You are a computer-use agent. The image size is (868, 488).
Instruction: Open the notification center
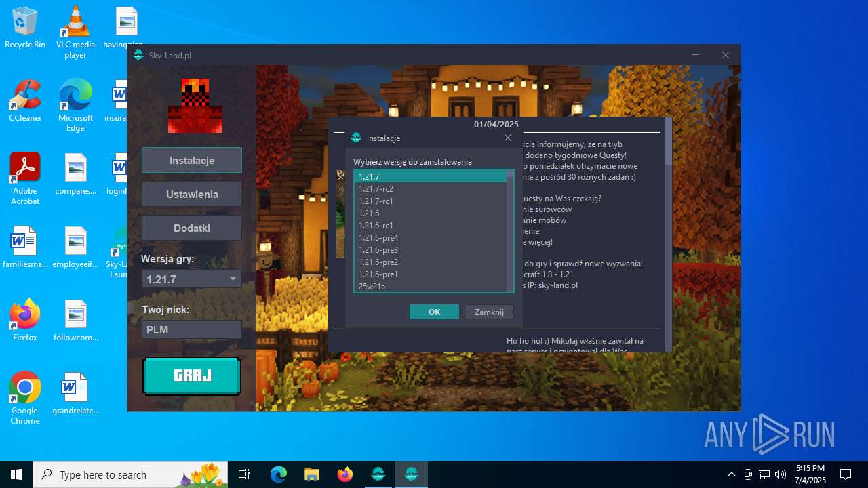[x=846, y=474]
